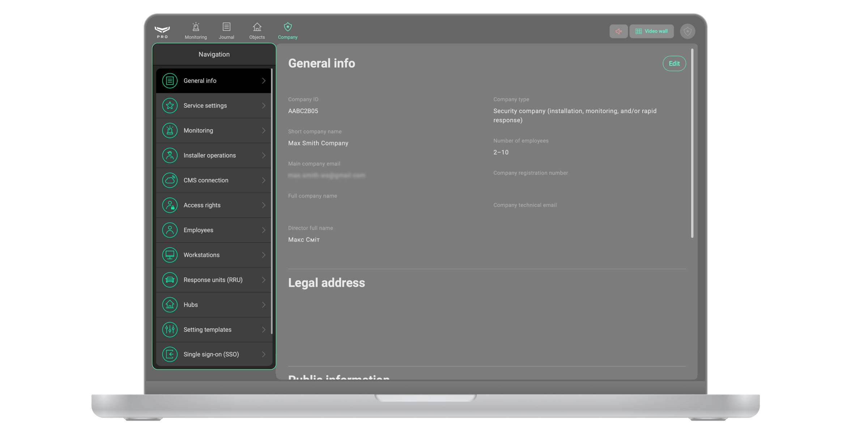Click the CMS connection cloud icon

170,180
